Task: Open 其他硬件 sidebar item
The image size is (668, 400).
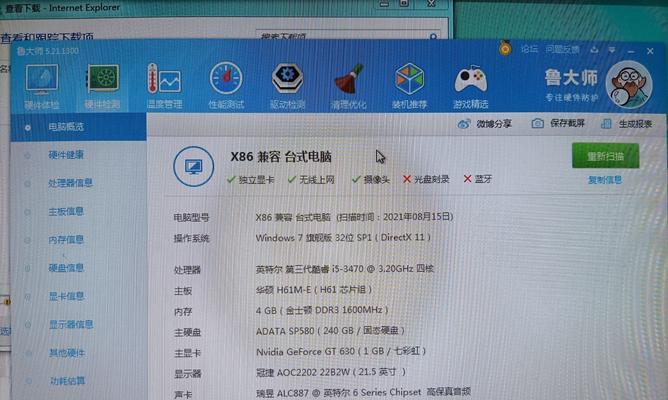Action: [66, 353]
